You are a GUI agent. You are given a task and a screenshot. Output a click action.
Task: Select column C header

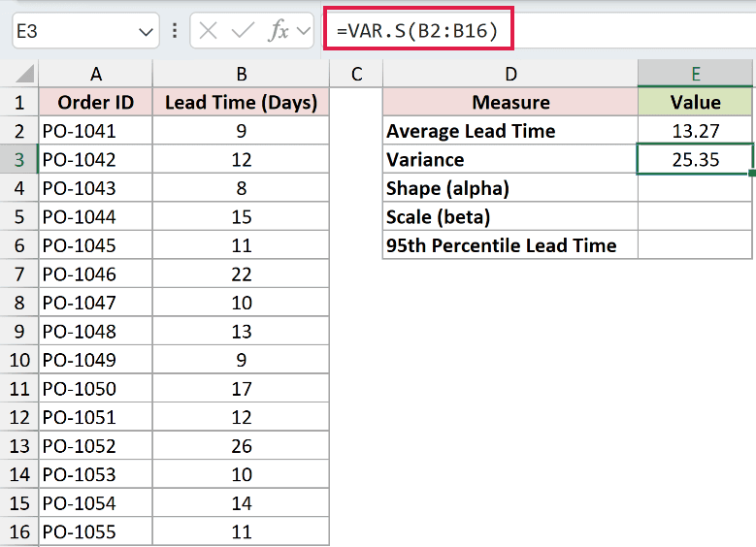coord(356,74)
